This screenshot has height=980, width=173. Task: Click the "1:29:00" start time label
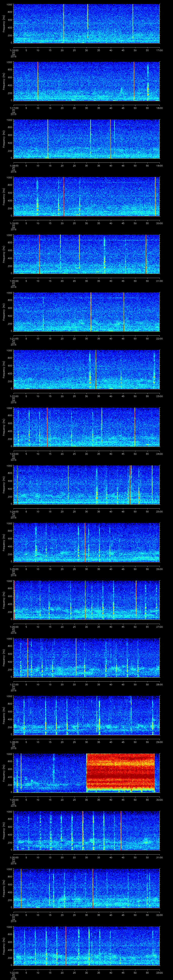pos(14,799)
